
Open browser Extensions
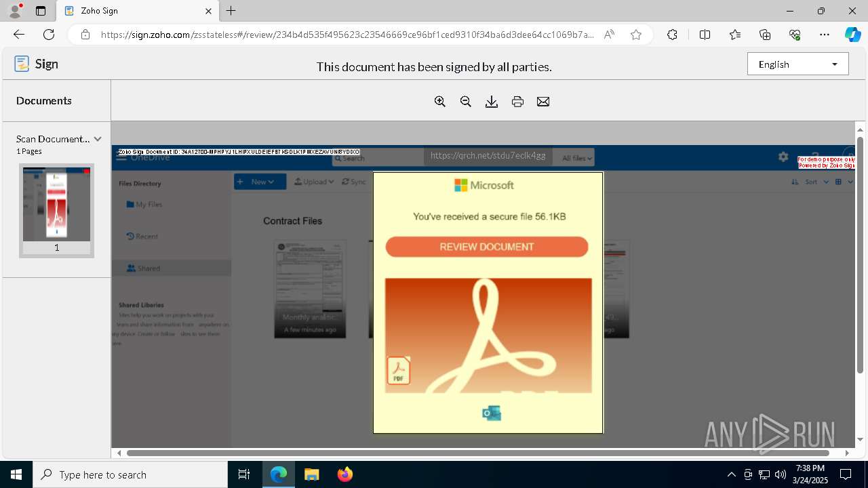[672, 35]
